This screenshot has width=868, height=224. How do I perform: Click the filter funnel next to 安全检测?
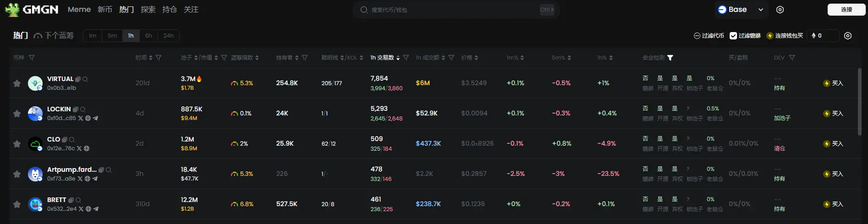(670, 58)
